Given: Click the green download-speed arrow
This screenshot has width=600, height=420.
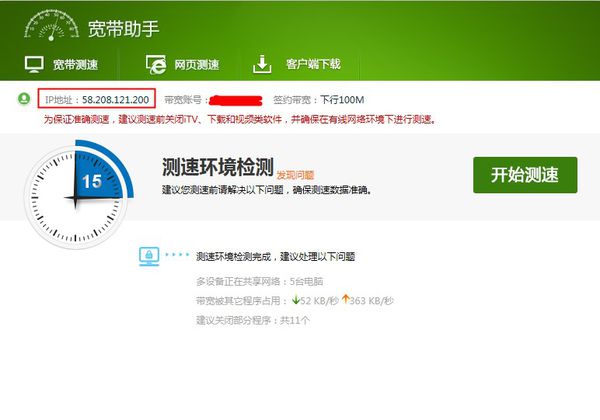Looking at the screenshot, I should pos(295,300).
